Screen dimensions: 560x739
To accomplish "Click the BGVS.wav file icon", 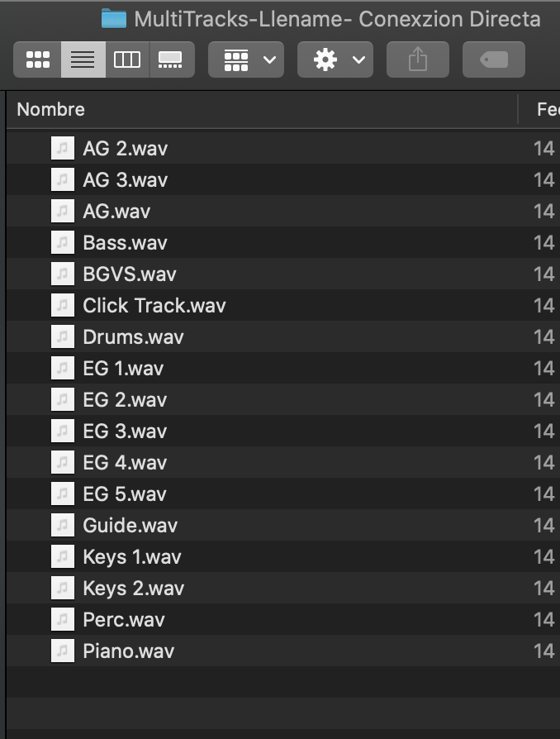I will pos(63,274).
